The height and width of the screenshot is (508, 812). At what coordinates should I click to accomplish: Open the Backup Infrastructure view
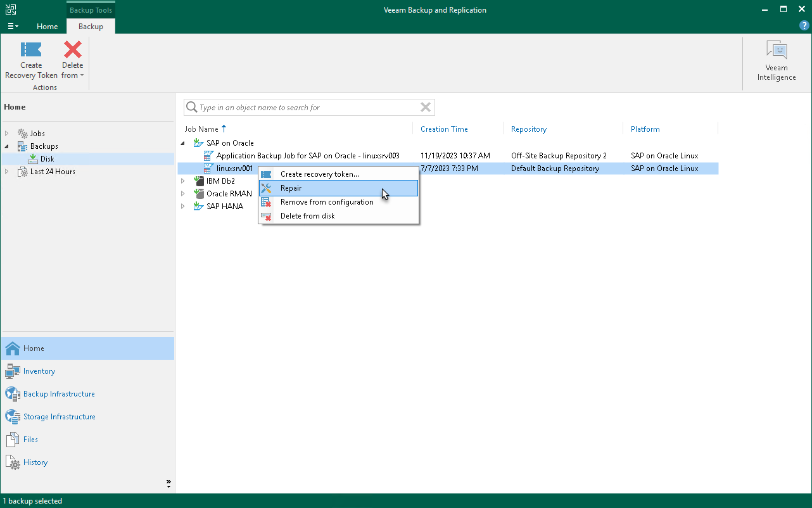click(87, 394)
